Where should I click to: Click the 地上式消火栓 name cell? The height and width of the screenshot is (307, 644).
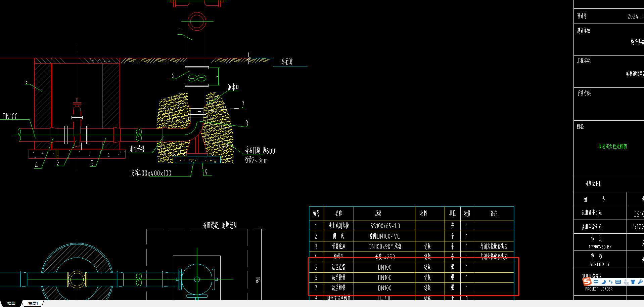pos(339,226)
